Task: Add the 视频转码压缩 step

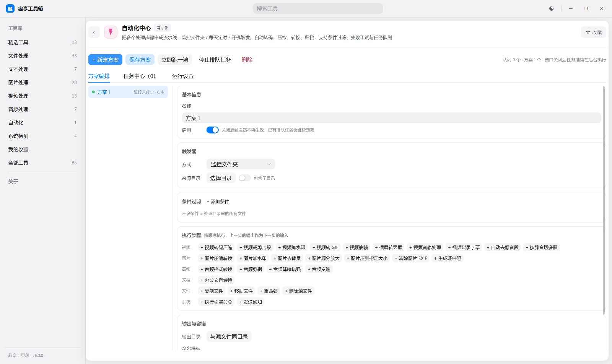Action: point(216,248)
